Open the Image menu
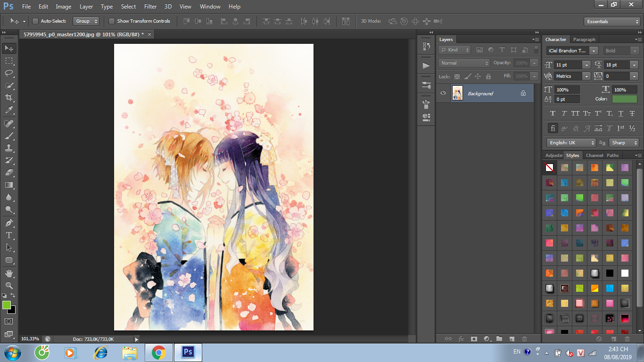Screen dimensions: 644x362 click(64, 7)
